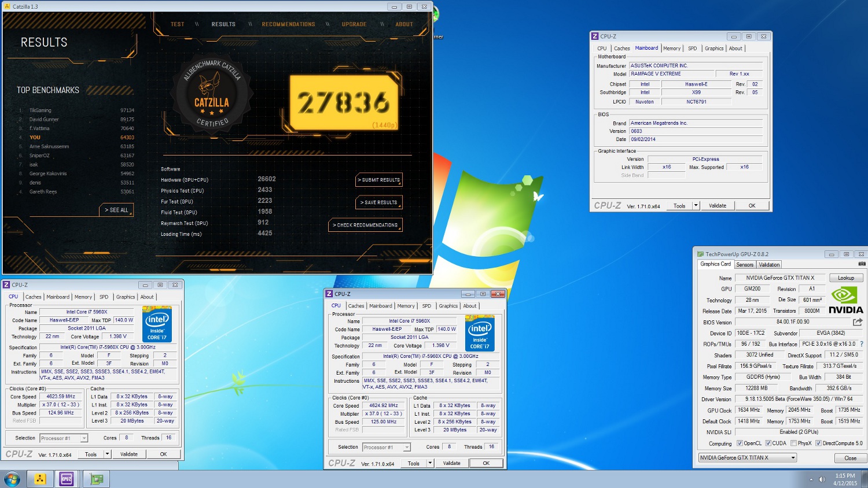Click the GPU-Z taskbar icon
This screenshot has width=868, height=488.
click(97, 479)
